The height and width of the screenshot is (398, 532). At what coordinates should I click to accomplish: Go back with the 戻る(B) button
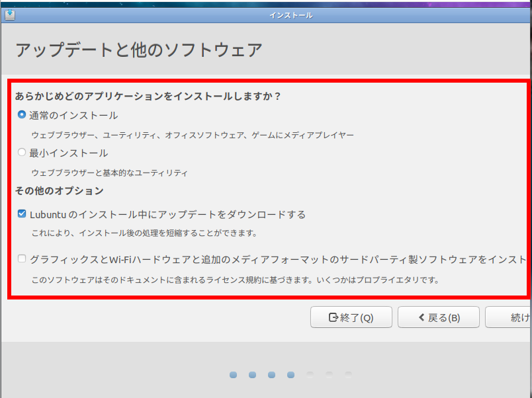point(438,317)
